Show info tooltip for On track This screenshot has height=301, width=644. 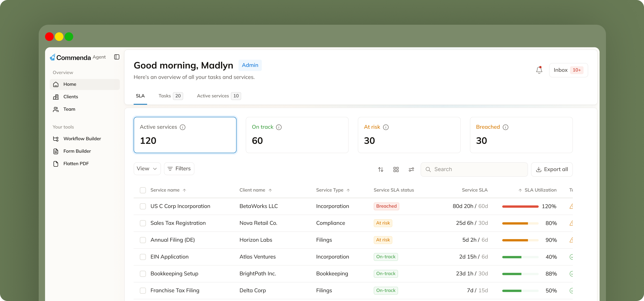point(279,127)
